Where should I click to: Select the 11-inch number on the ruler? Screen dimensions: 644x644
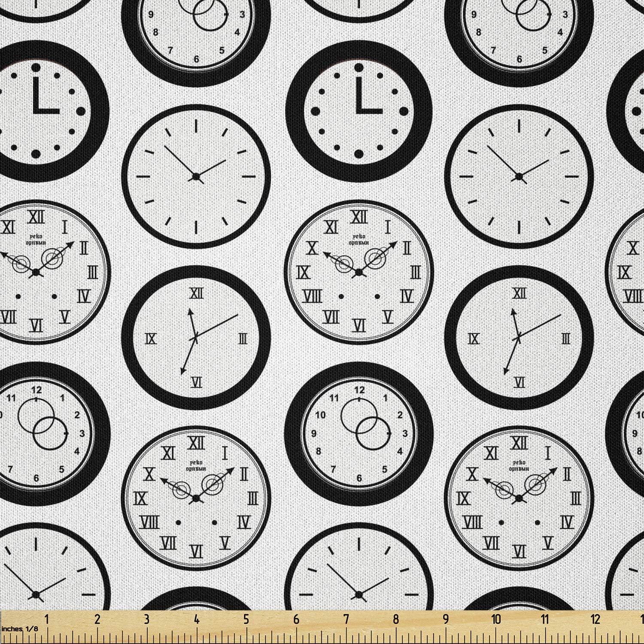click(x=546, y=620)
